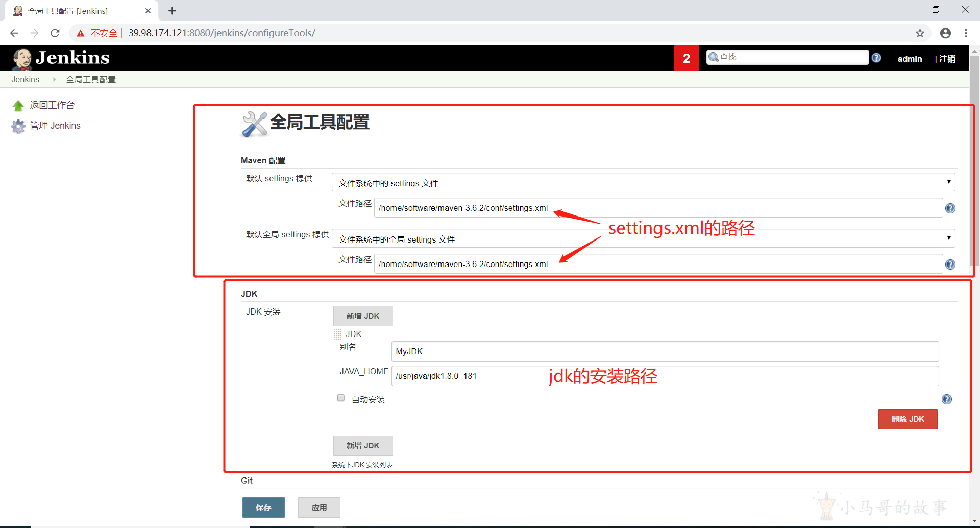The image size is (980, 528).
Task: Bookmark this page with star icon
Action: [920, 33]
